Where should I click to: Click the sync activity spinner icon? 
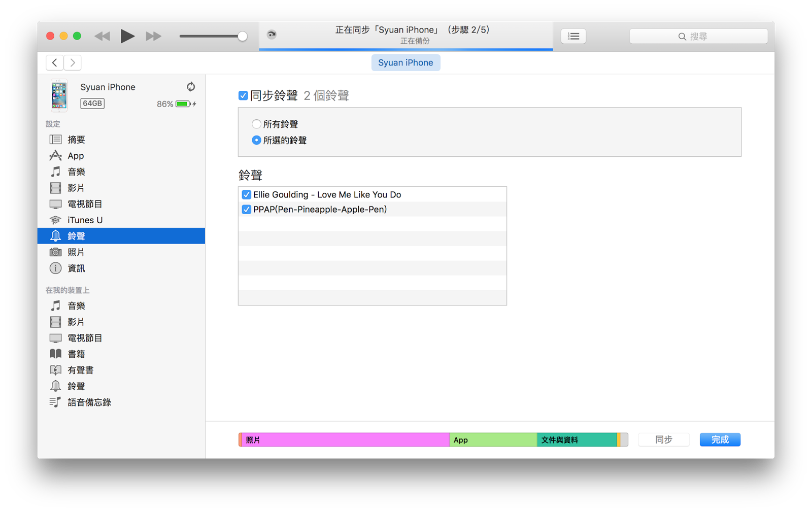click(x=272, y=35)
